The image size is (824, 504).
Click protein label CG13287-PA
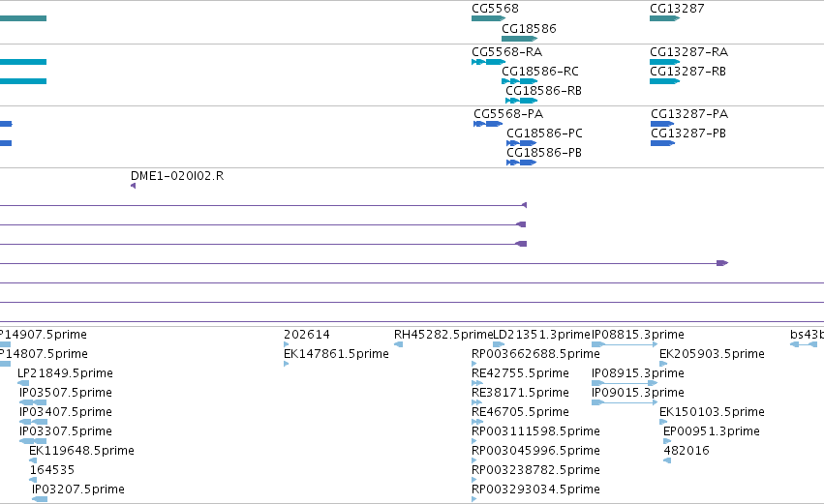pyautogui.click(x=689, y=114)
